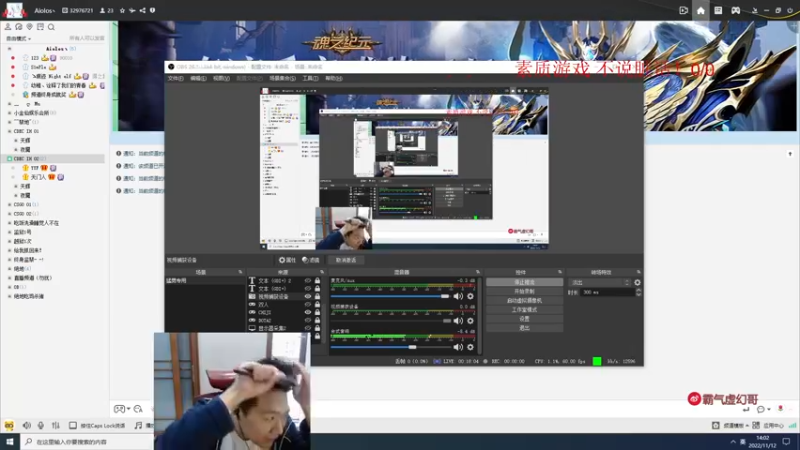This screenshot has width=800, height=450.
Task: Click YY speaker volume icon in bottom bar
Action: [27, 425]
